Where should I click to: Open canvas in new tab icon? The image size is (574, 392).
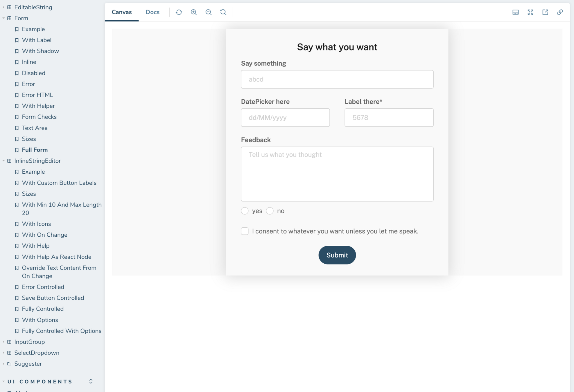coord(545,12)
